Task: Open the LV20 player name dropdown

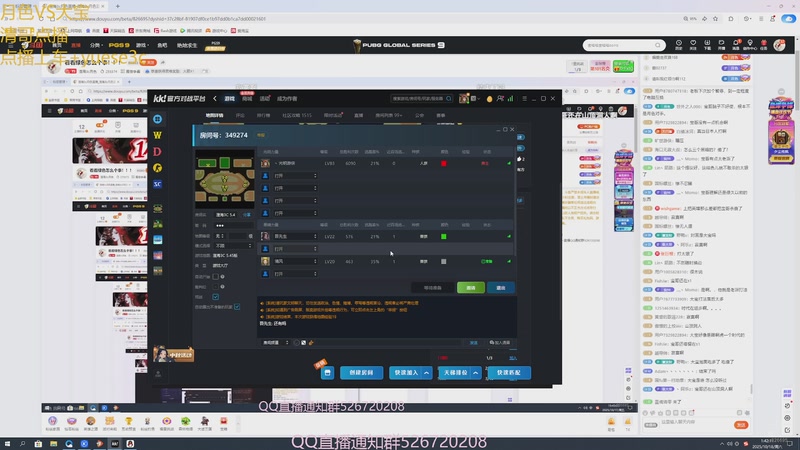Action: pyautogui.click(x=295, y=261)
